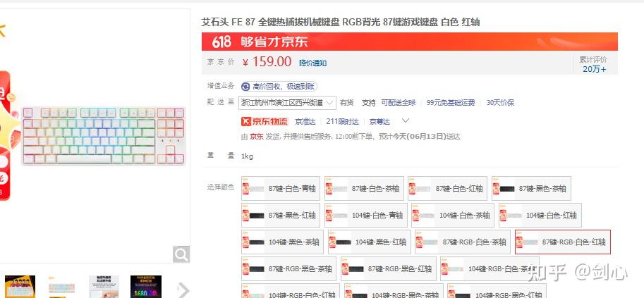The width and height of the screenshot is (644, 298).
Task: Open the 1680 RGB lighting thumbnail
Action: pyautogui.click(x=146, y=287)
